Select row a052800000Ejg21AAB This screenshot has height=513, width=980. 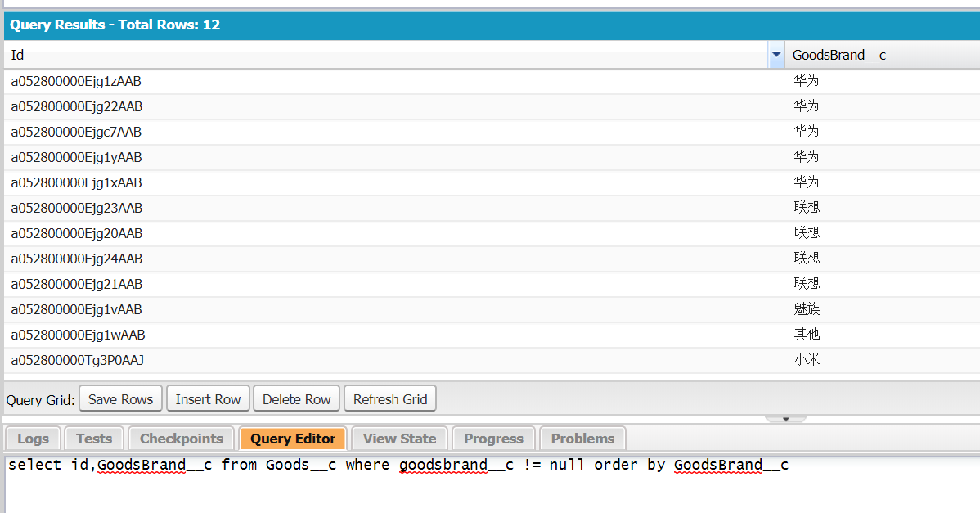pos(492,284)
